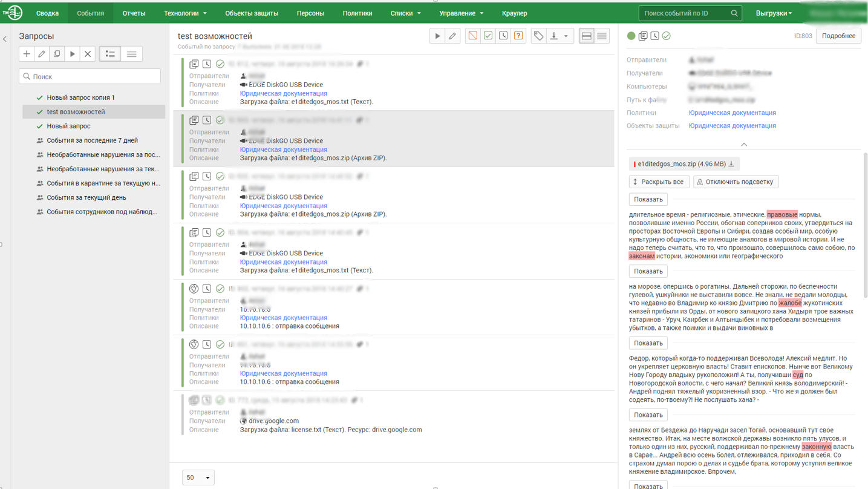868x489 pixels.
Task: Click the pencil icon beside the 'test возможностей' title
Action: click(x=452, y=36)
